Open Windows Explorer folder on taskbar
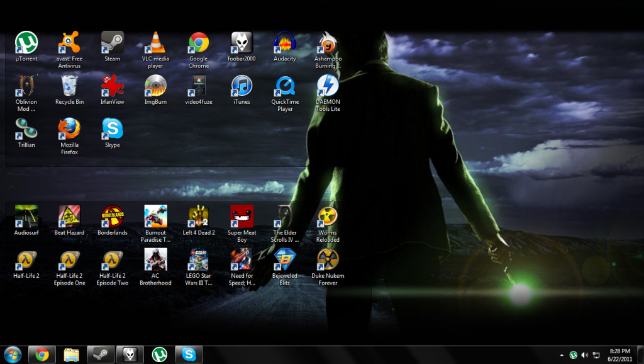This screenshot has width=644, height=364. point(71,355)
